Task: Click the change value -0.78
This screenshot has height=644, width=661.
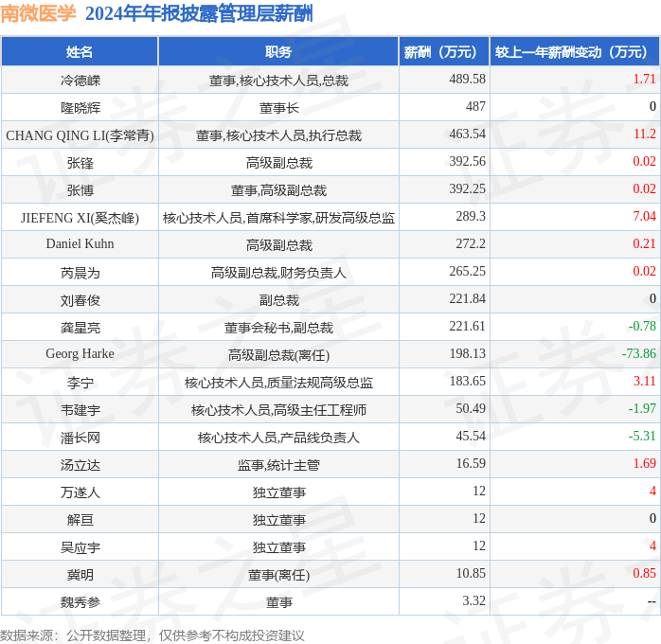Action: (642, 326)
